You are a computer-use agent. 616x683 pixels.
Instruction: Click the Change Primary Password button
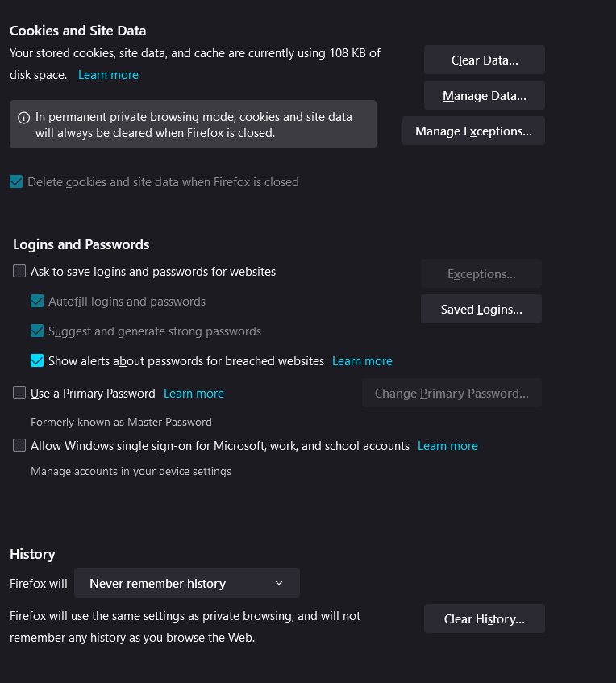pyautogui.click(x=452, y=394)
